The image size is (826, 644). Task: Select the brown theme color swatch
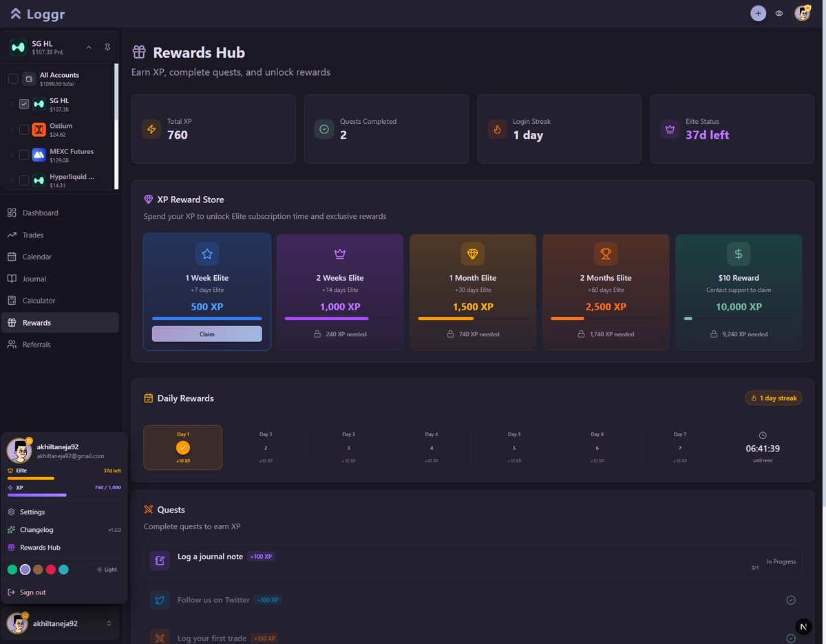point(38,570)
